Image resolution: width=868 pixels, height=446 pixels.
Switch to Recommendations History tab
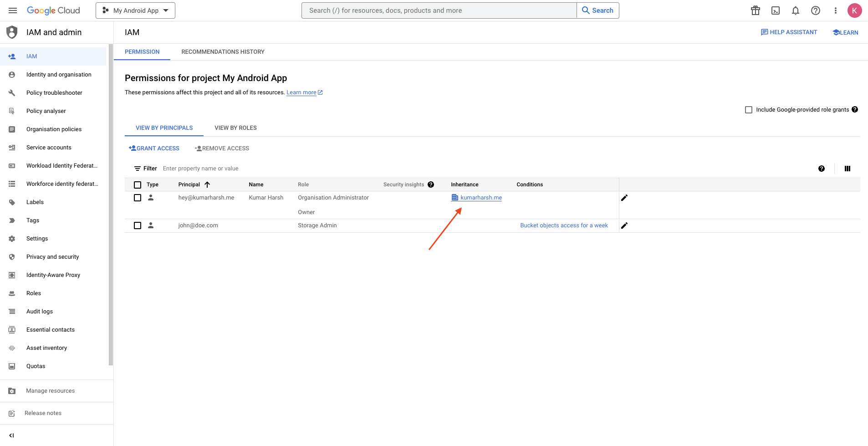point(223,52)
